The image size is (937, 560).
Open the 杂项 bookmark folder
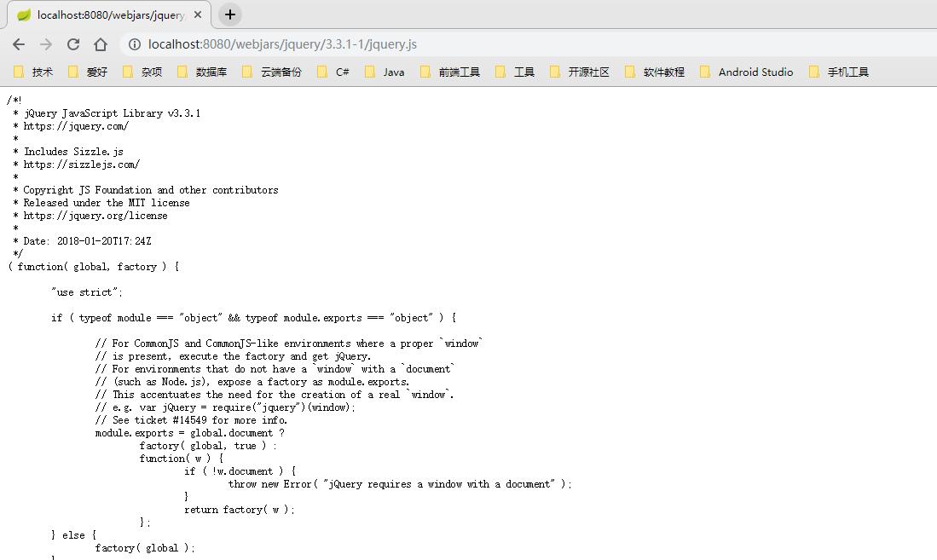tap(142, 72)
